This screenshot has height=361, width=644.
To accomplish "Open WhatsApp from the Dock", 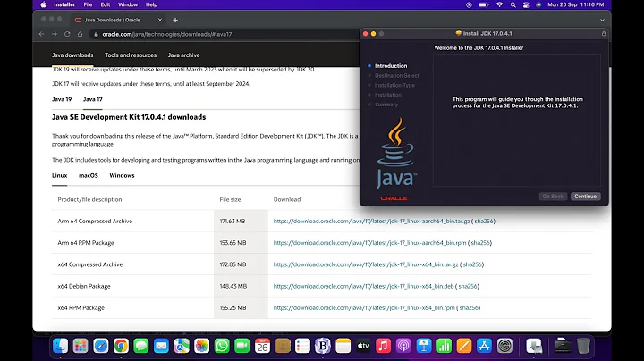I will [222, 346].
